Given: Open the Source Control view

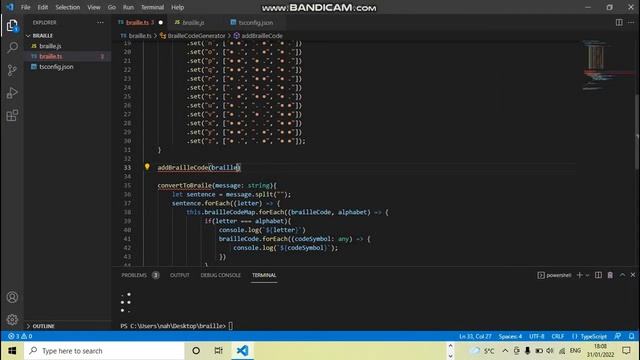Looking at the screenshot, I should pos(12,70).
